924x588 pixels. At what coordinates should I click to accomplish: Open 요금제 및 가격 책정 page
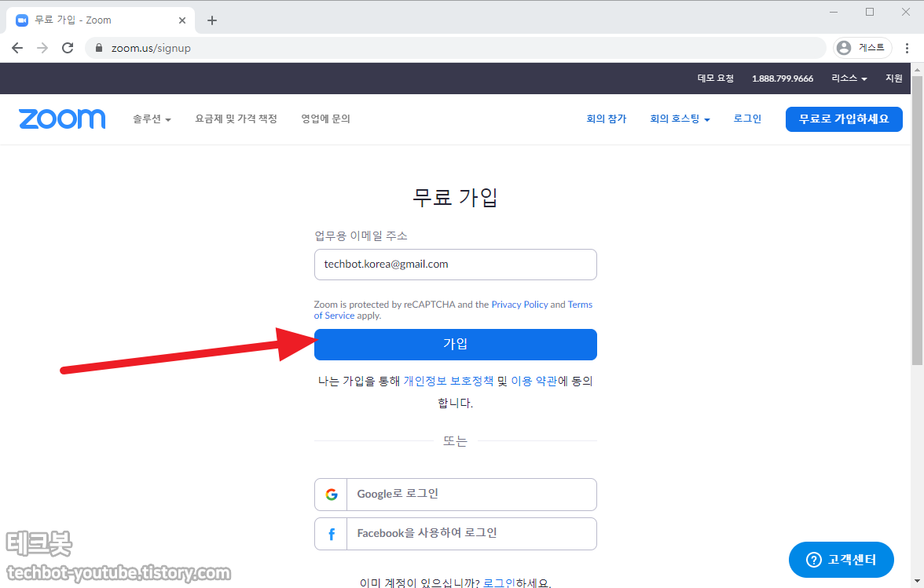click(x=236, y=119)
